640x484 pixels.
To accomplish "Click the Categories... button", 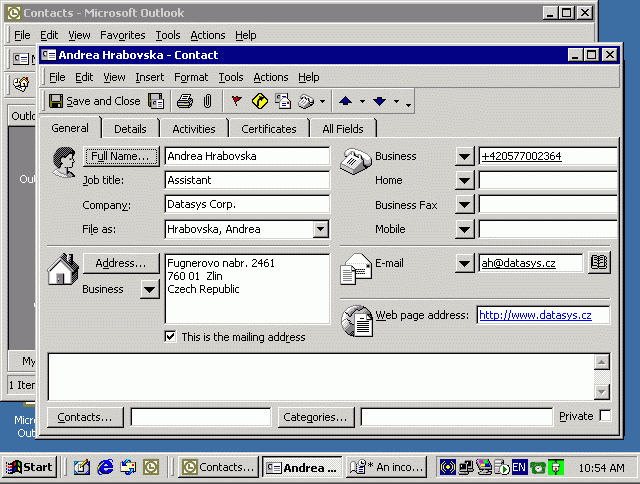I will [316, 417].
